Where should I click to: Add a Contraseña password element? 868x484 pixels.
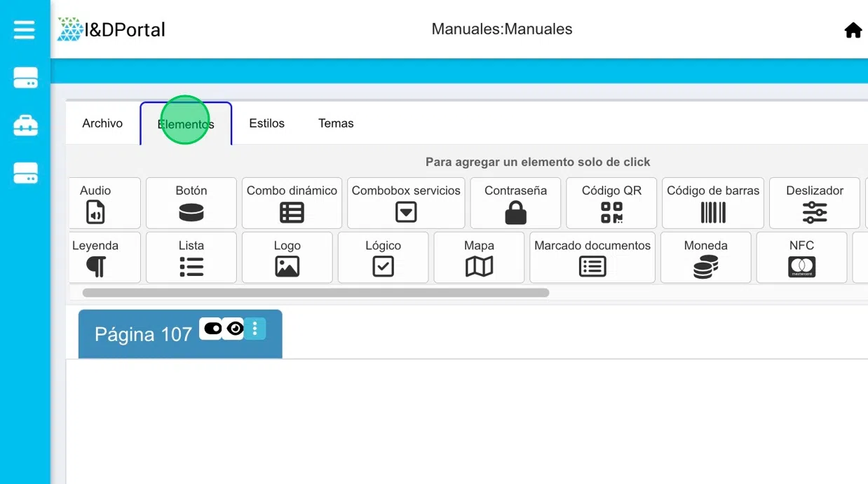pos(515,203)
